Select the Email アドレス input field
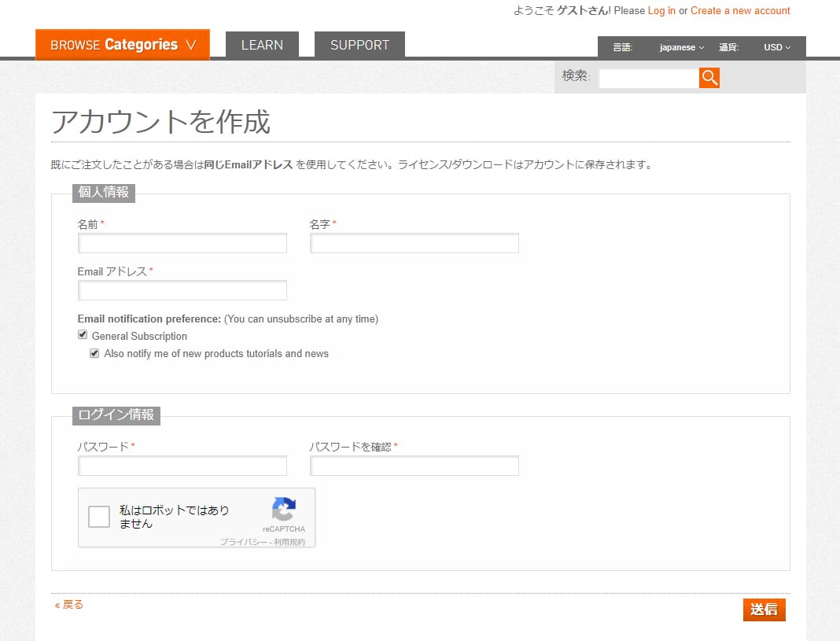This screenshot has height=641, width=840. [182, 290]
